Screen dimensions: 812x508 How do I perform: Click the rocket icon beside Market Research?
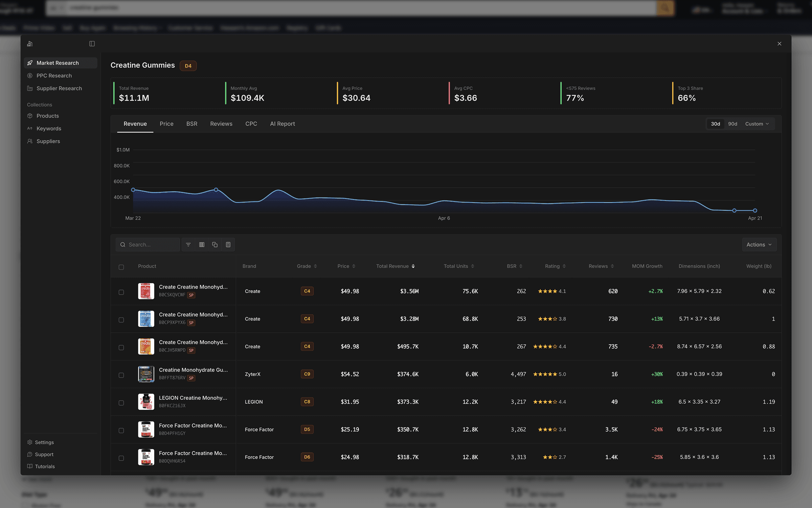(30, 63)
